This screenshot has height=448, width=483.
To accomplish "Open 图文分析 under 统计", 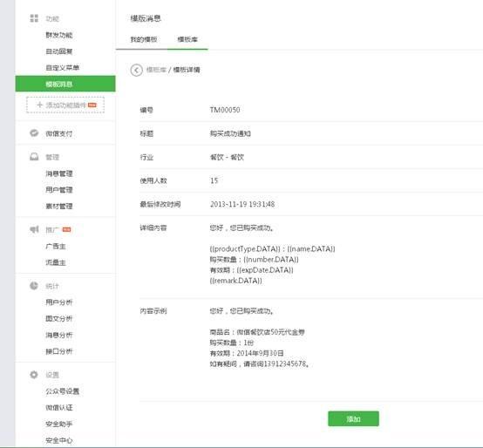I will point(59,319).
